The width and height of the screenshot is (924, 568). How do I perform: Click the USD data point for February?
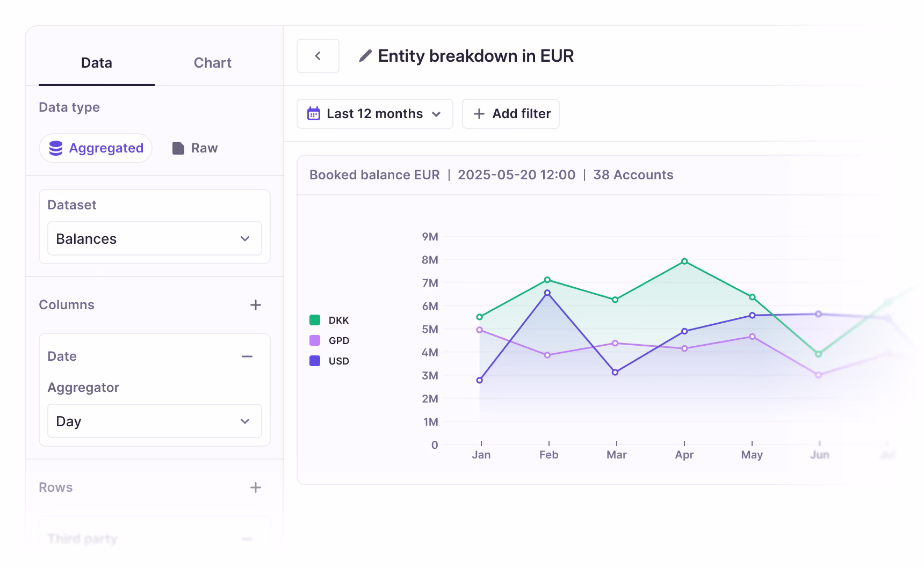point(547,293)
